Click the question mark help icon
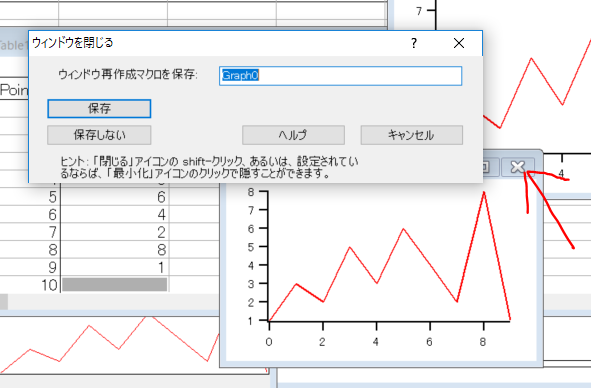This screenshot has width=591, height=388. [414, 43]
